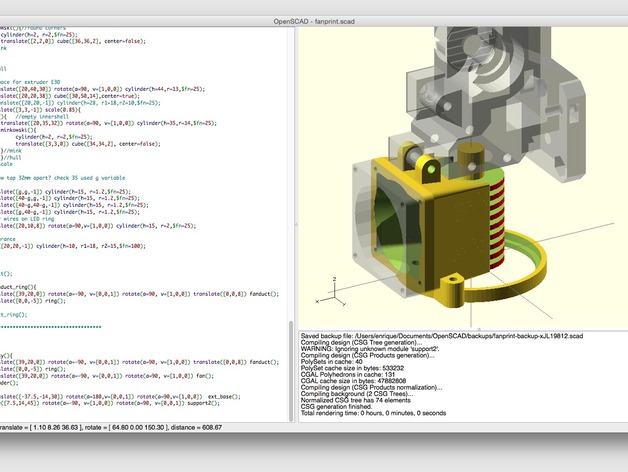Click the 'wires on LED ring' comment line
Viewport: 628px width, 472px height.
pyautogui.click(x=30, y=218)
